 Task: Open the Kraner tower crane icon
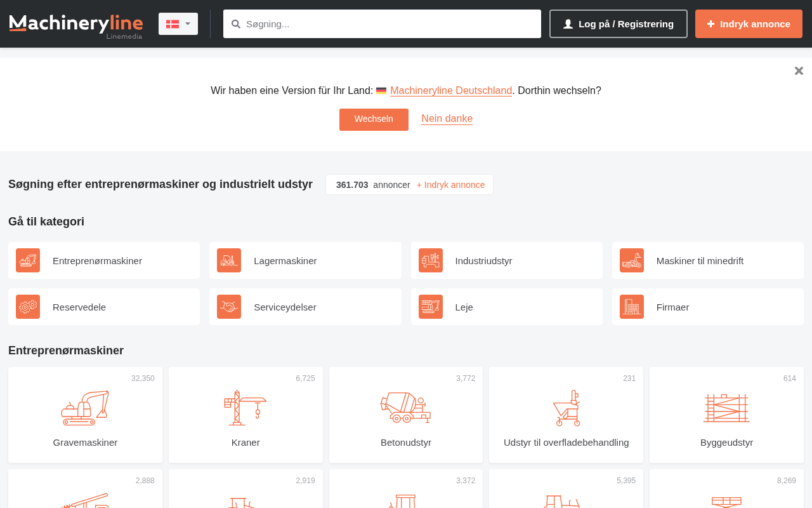(x=246, y=408)
